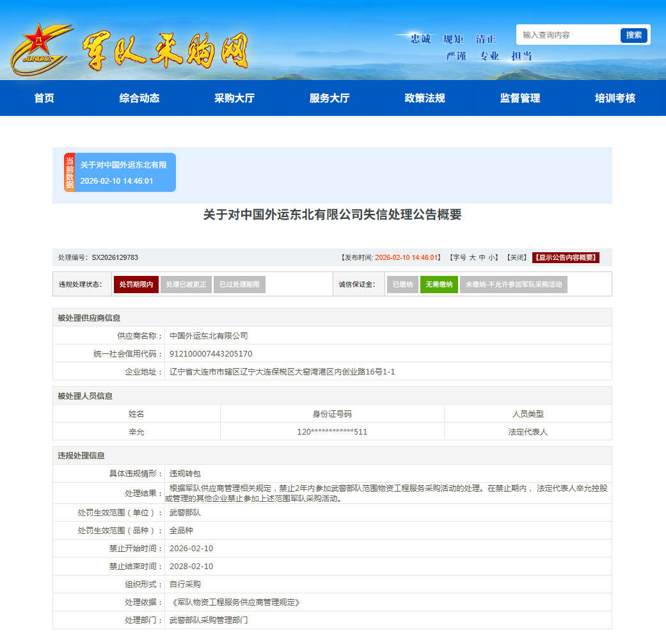This screenshot has height=644, width=666.
Task: Select the 已过处理期限 status option
Action: 239,284
